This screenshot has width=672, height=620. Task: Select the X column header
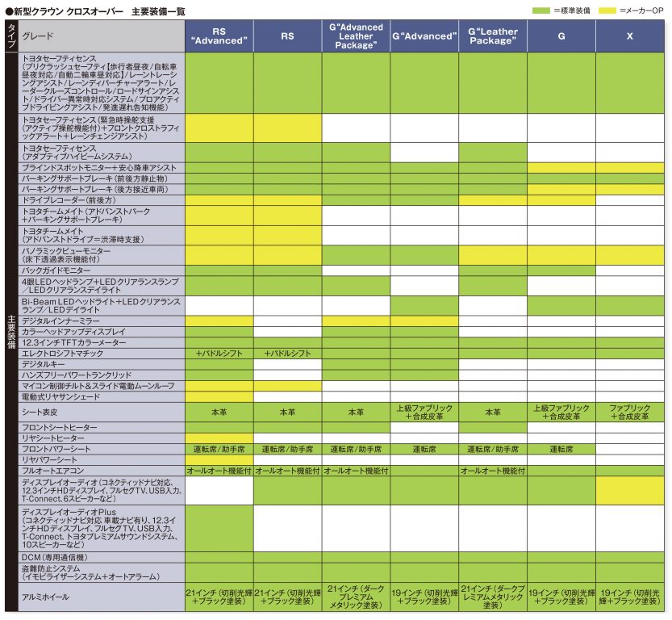click(x=630, y=36)
